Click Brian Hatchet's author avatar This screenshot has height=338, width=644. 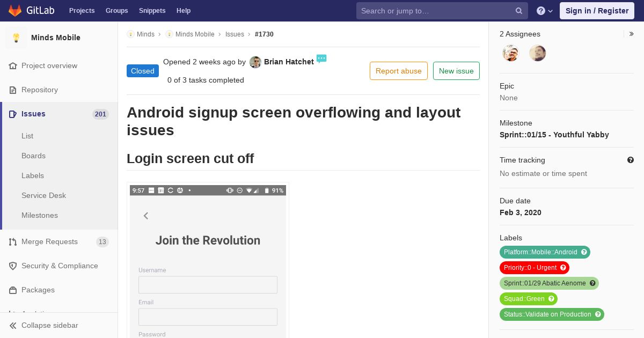point(255,62)
